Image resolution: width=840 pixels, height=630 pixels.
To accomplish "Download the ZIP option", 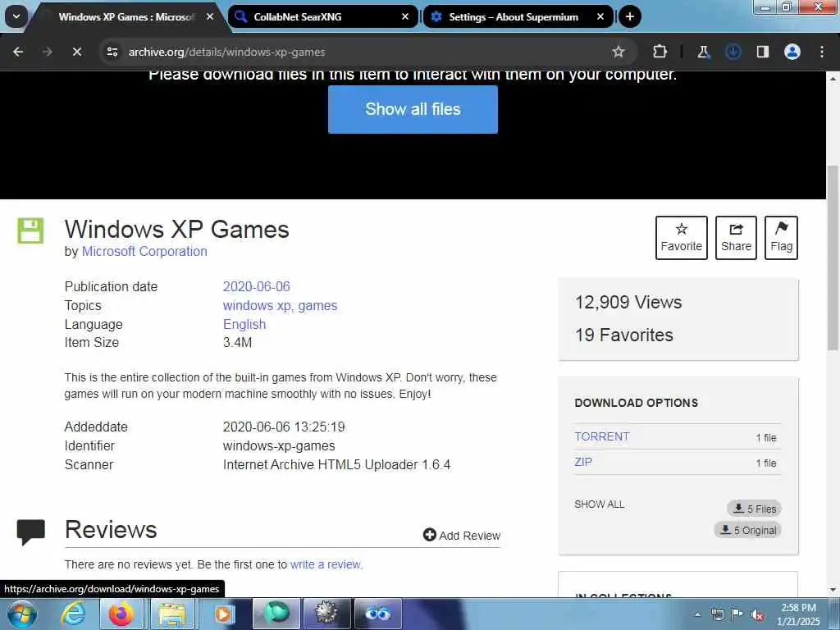I will tap(583, 462).
